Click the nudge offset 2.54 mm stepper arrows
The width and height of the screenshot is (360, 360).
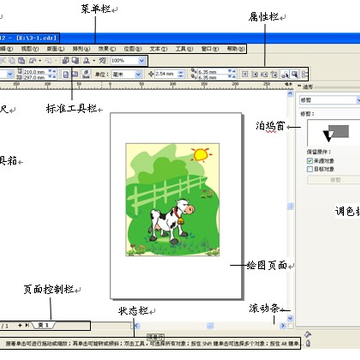pyautogui.click(x=181, y=74)
